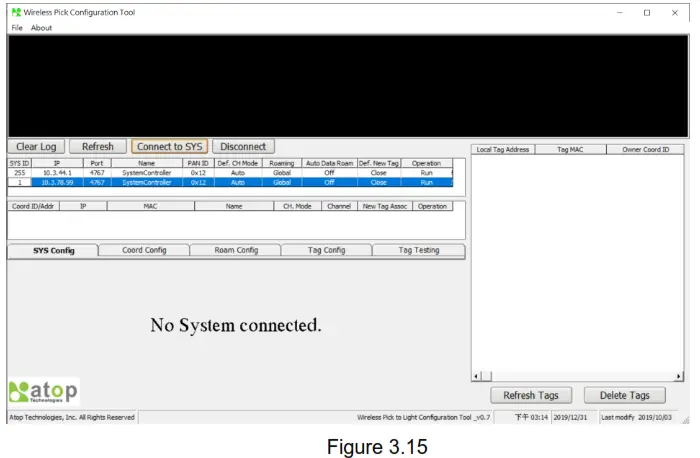Click 'Last modify 2019/10/03' status text

point(636,417)
